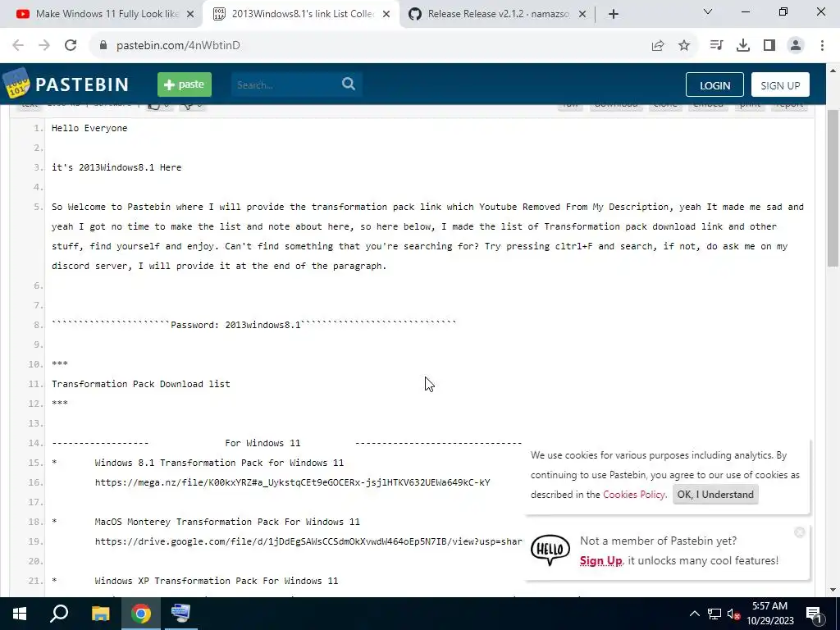Follow the Sign Up link in popup

[x=600, y=560]
